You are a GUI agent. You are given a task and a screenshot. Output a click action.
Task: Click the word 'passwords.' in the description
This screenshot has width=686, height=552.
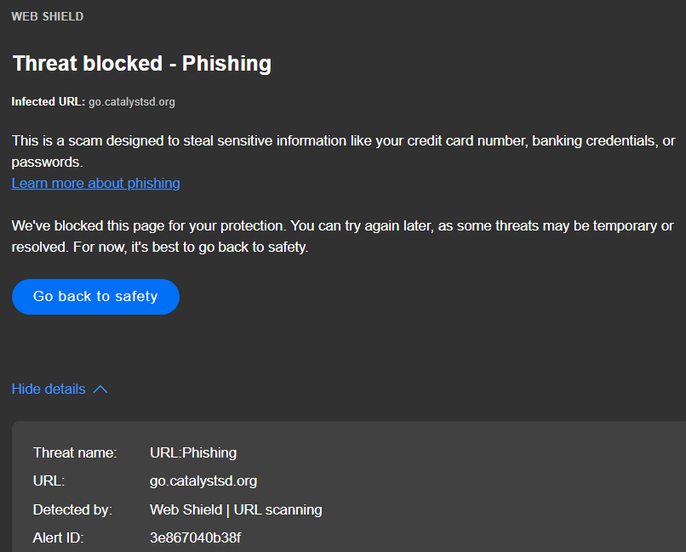pyautogui.click(x=46, y=161)
